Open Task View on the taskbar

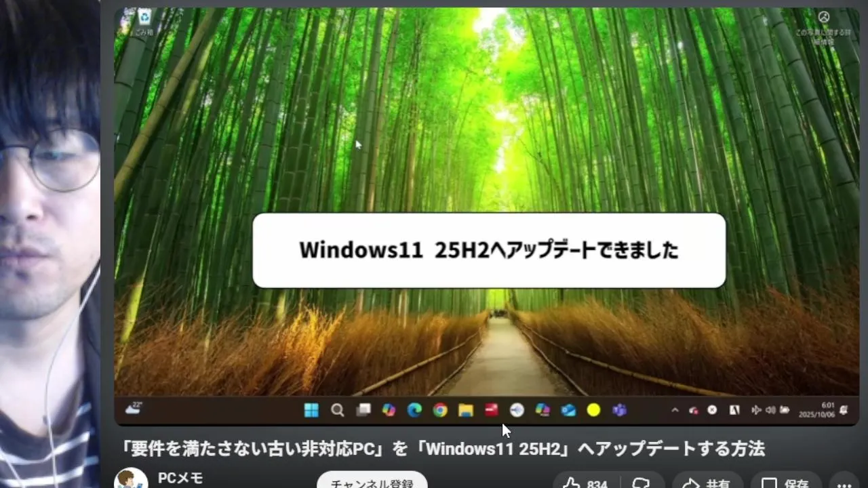[363, 409]
